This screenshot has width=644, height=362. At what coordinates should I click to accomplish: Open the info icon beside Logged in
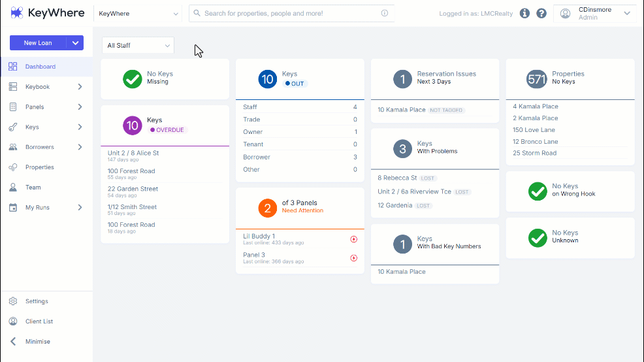tap(524, 13)
